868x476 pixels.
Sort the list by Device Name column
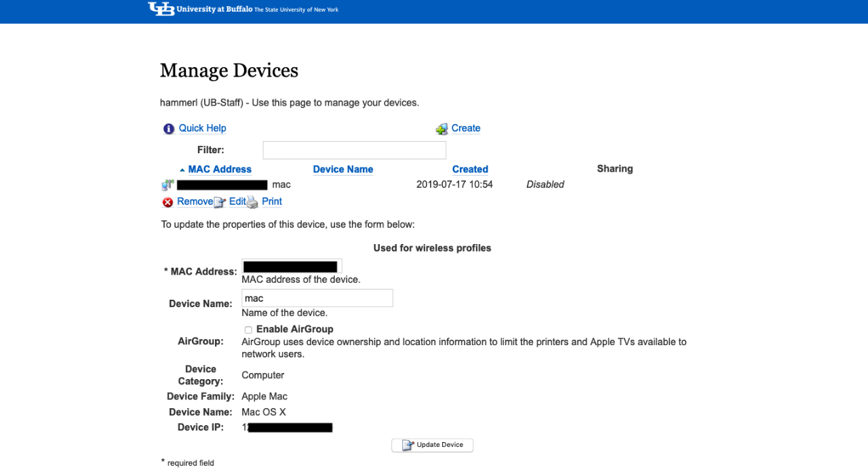(342, 170)
